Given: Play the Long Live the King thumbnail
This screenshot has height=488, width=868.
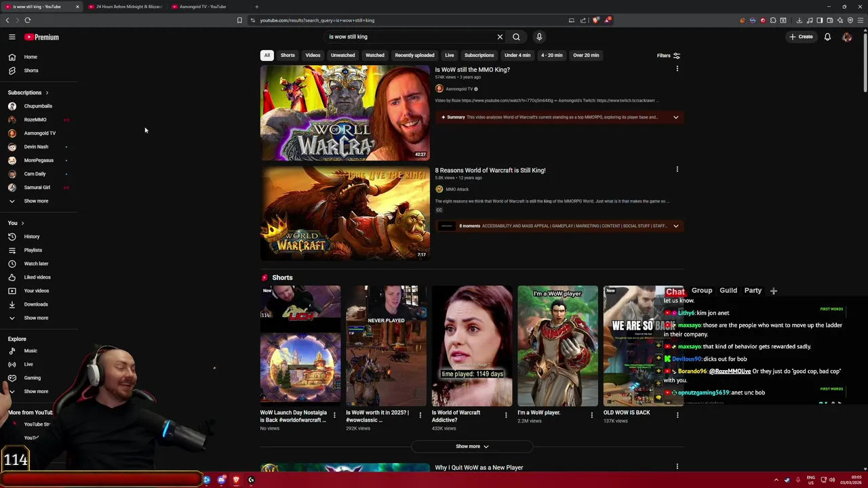Looking at the screenshot, I should [x=345, y=213].
